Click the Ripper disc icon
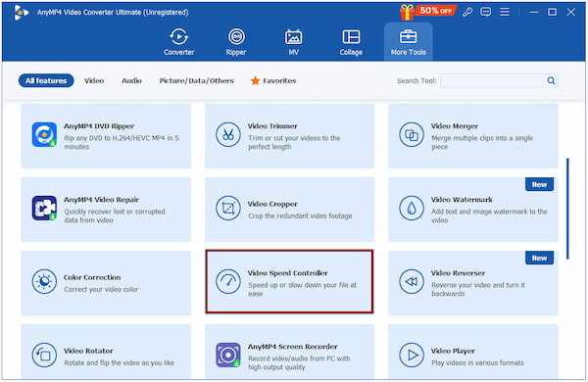Image resolution: width=588 pixels, height=382 pixels. coord(236,37)
